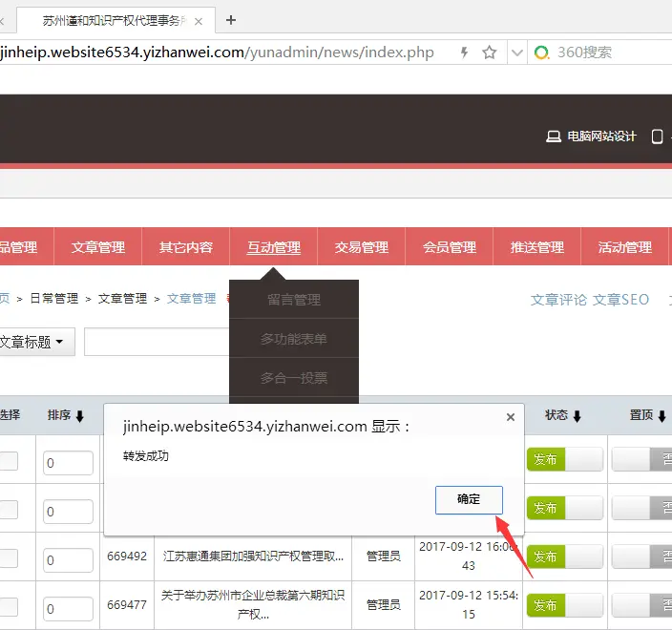Click article ID 669492
The height and width of the screenshot is (630, 672).
[127, 556]
